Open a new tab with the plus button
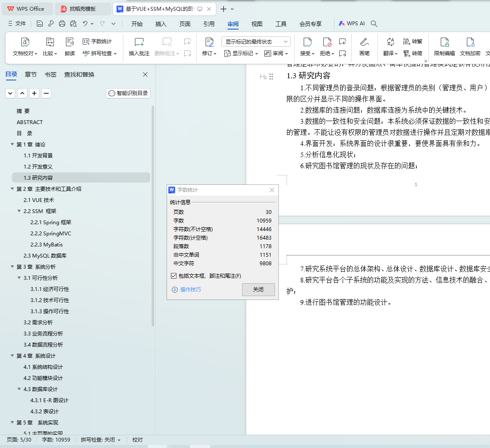490x448 pixels. click(223, 9)
